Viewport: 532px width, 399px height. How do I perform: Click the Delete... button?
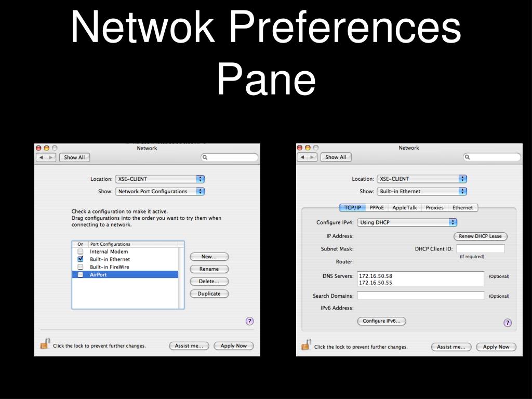[209, 281]
